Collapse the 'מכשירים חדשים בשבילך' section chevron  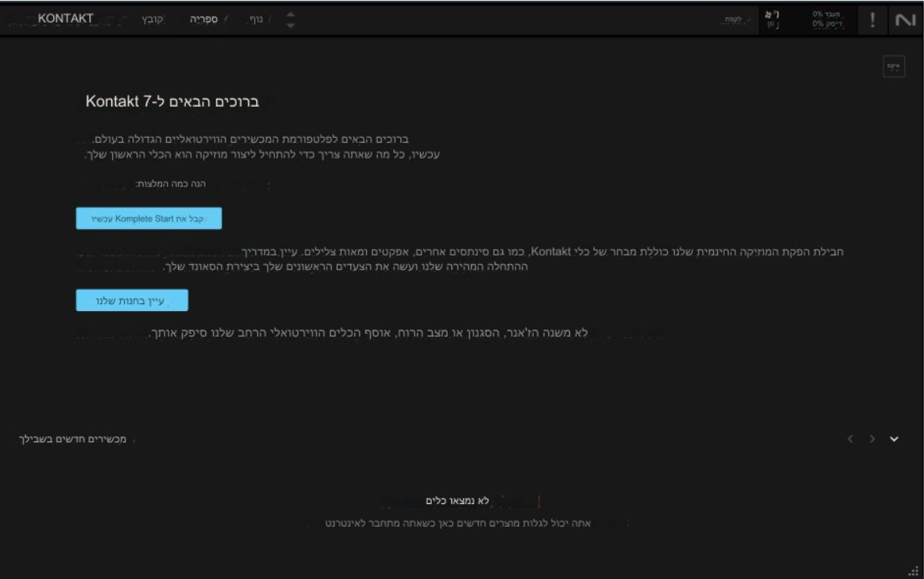[x=894, y=439]
